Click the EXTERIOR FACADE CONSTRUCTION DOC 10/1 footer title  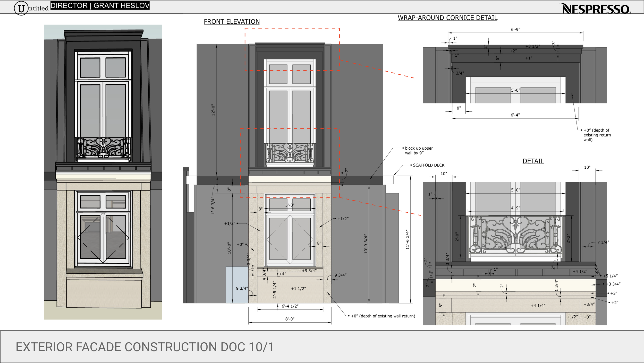145,347
